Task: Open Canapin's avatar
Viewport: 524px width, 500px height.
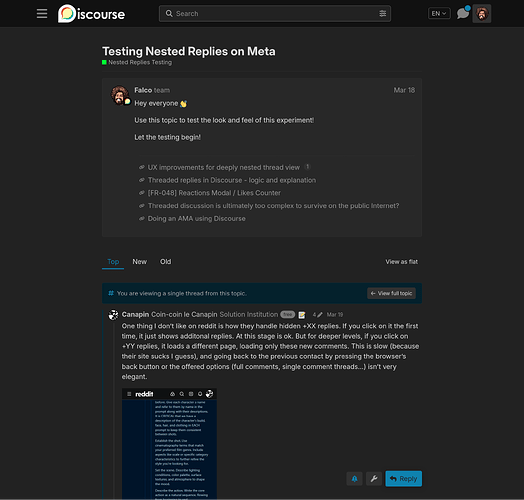Action: [x=113, y=315]
